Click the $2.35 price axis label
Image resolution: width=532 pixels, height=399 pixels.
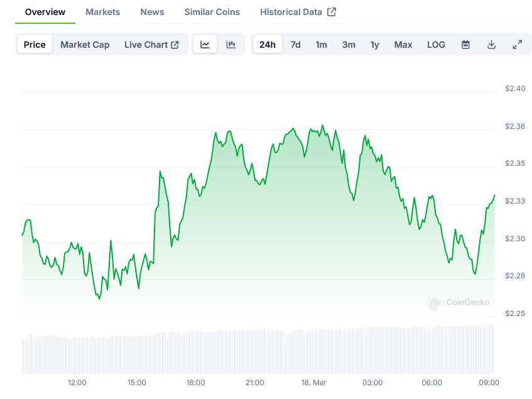coord(515,163)
